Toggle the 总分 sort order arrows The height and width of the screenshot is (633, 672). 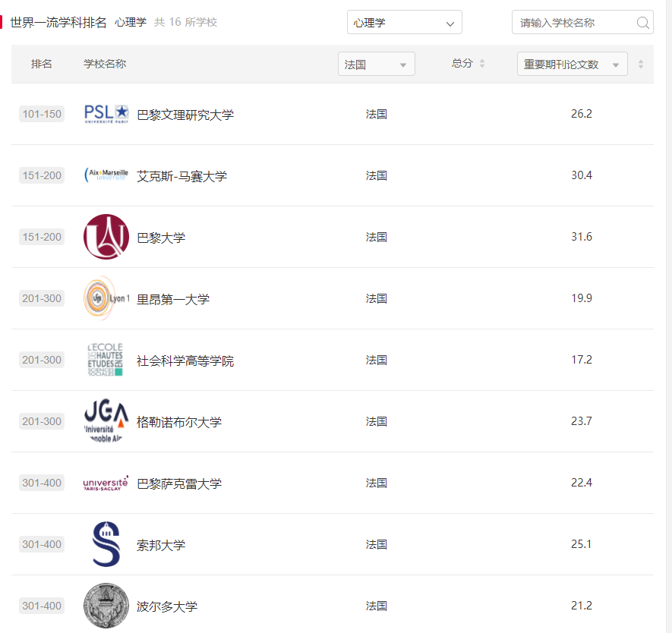484,64
